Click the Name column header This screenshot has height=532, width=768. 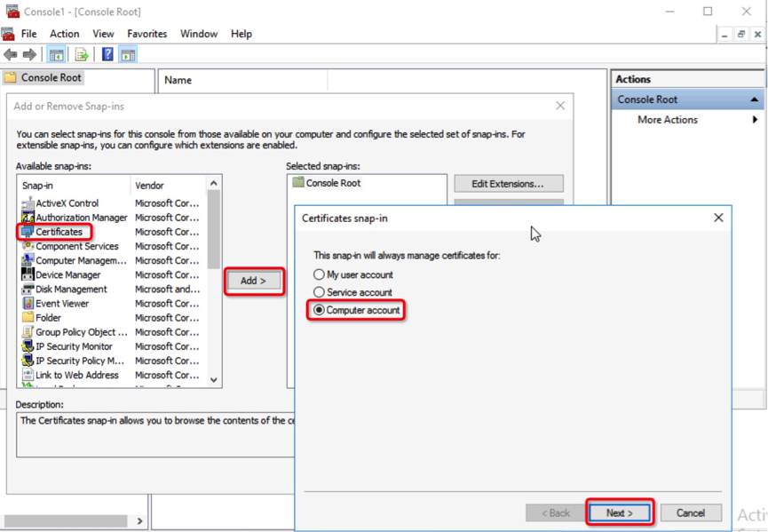pyautogui.click(x=178, y=80)
